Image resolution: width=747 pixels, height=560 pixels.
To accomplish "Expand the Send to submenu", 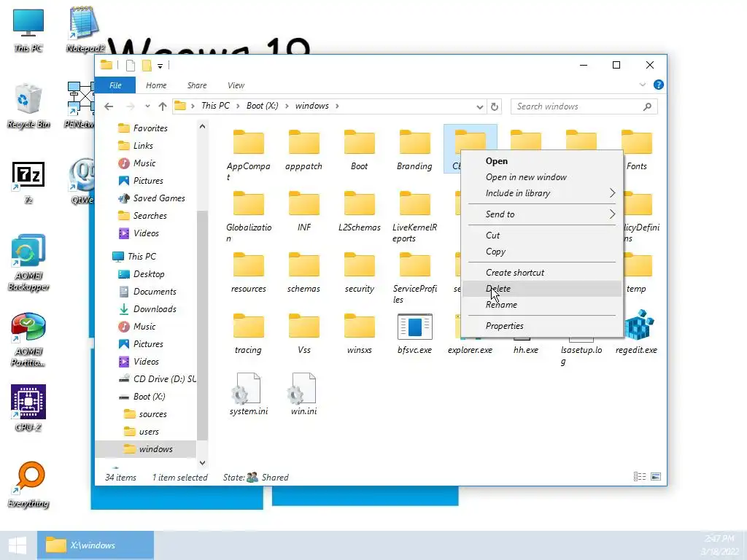I will coord(612,214).
